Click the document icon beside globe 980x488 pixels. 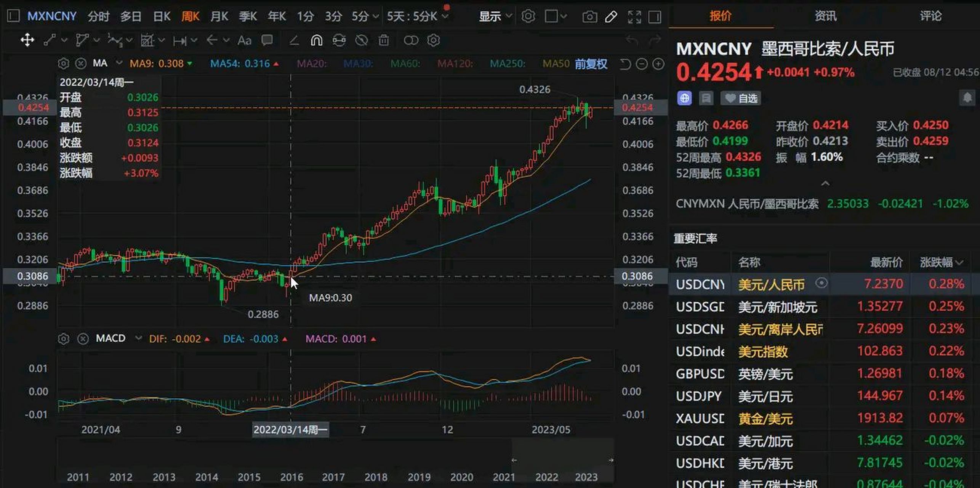pos(706,98)
